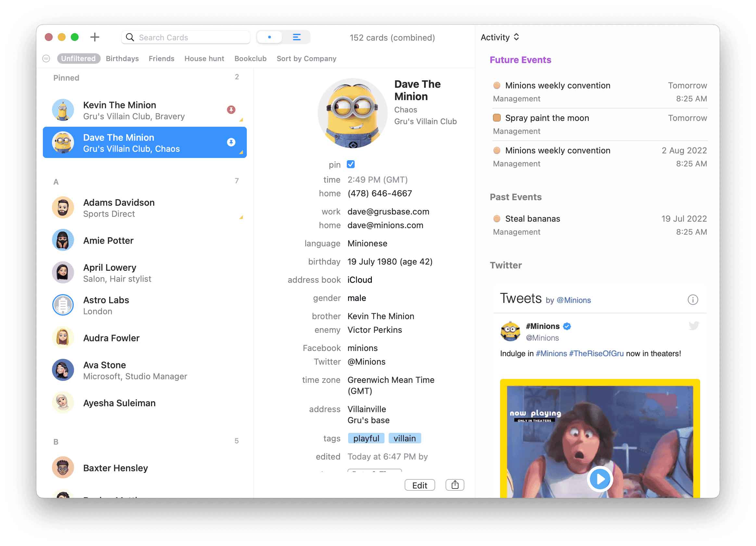Image resolution: width=756 pixels, height=546 pixels.
Task: Play the video in the Minions tweet
Action: pyautogui.click(x=600, y=479)
